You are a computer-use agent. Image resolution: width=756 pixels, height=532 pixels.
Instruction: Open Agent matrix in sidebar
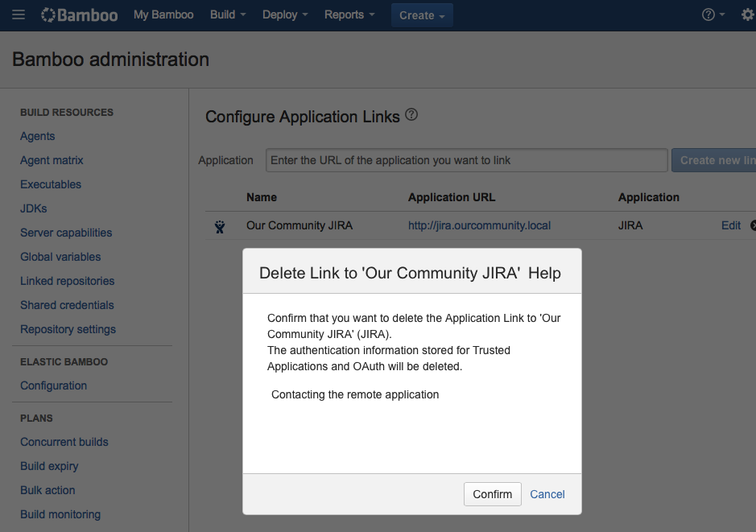point(52,160)
